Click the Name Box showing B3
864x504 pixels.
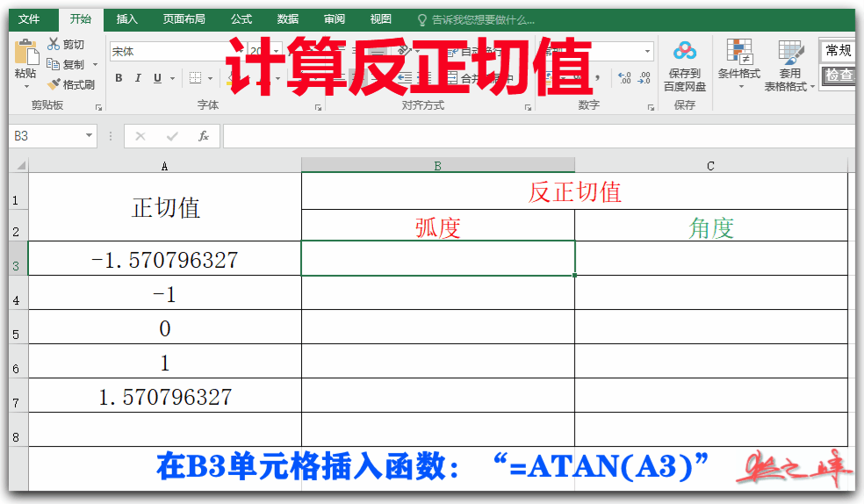coord(47,136)
